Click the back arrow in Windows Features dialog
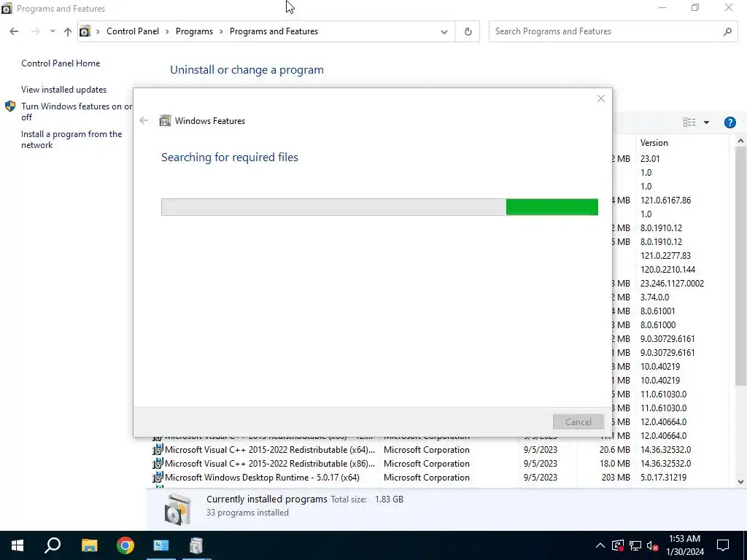The width and height of the screenshot is (747, 560). point(144,120)
